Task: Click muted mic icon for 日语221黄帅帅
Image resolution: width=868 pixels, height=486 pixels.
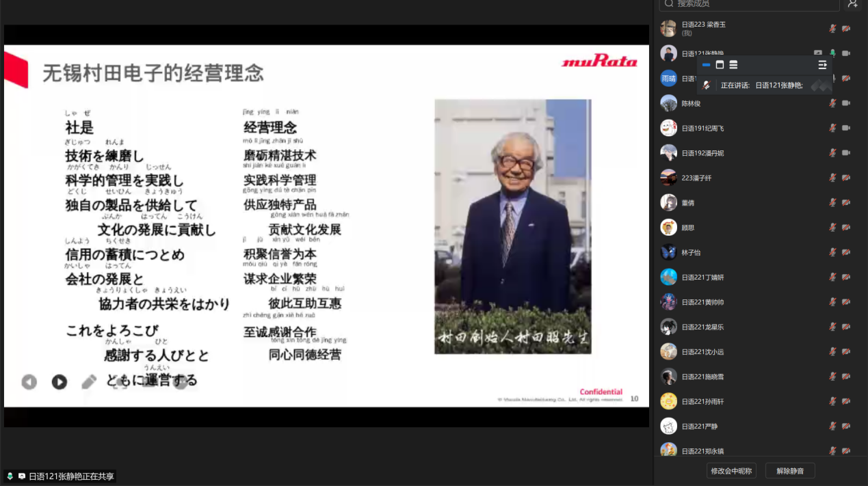Action: [x=832, y=301]
